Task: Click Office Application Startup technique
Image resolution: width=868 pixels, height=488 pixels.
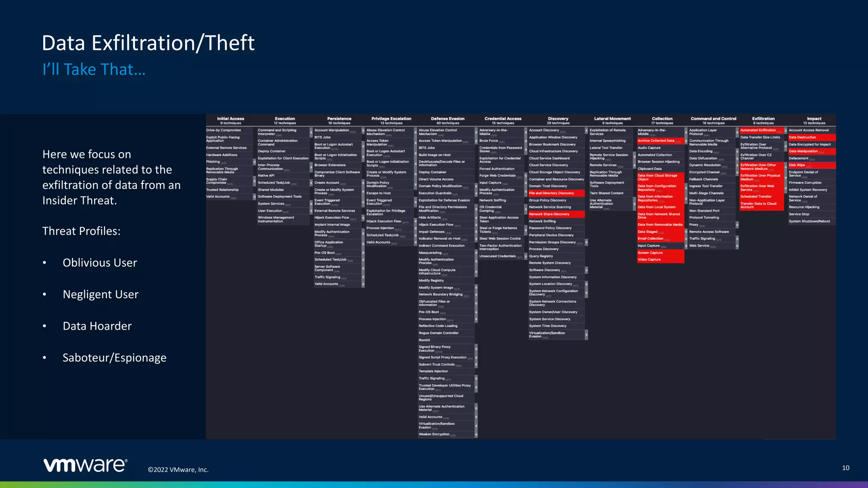Action: [x=337, y=244]
